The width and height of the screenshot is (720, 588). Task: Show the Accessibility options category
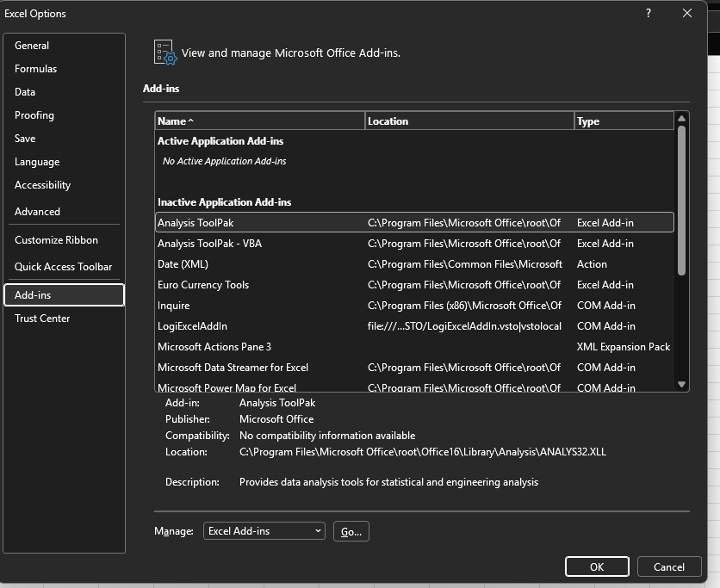point(64,185)
